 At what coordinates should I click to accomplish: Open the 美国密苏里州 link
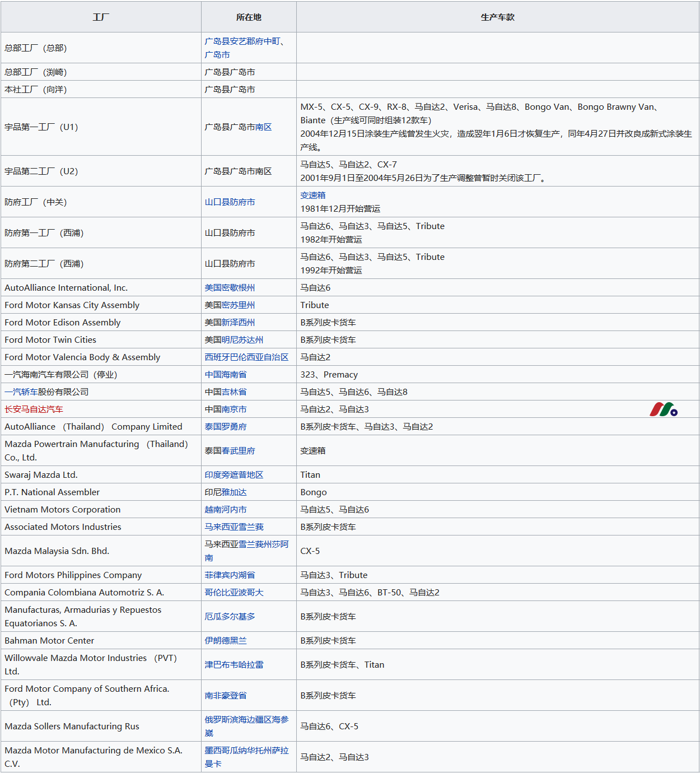pos(230,305)
